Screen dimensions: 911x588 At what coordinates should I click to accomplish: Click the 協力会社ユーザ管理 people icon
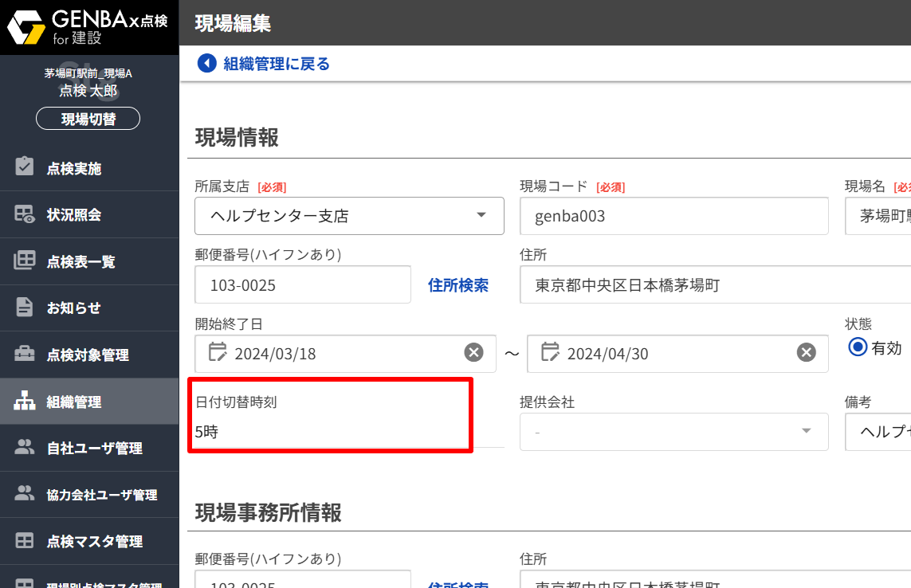coord(25,493)
